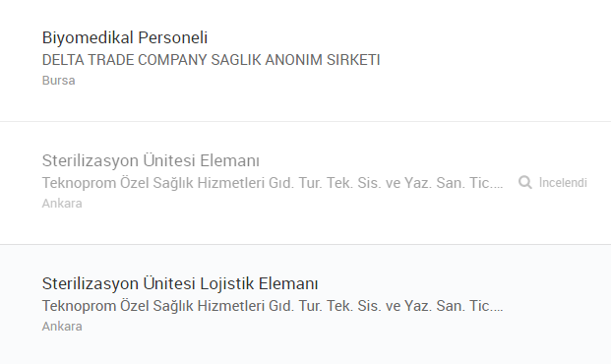The image size is (611, 364).
Task: Click Teknoprom company name in highlighted listing
Action: click(273, 306)
